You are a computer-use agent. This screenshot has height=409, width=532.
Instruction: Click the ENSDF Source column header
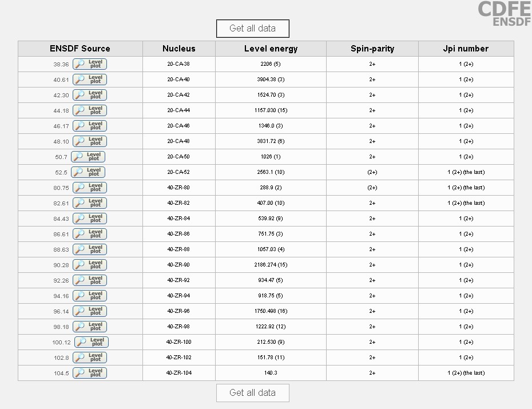80,49
